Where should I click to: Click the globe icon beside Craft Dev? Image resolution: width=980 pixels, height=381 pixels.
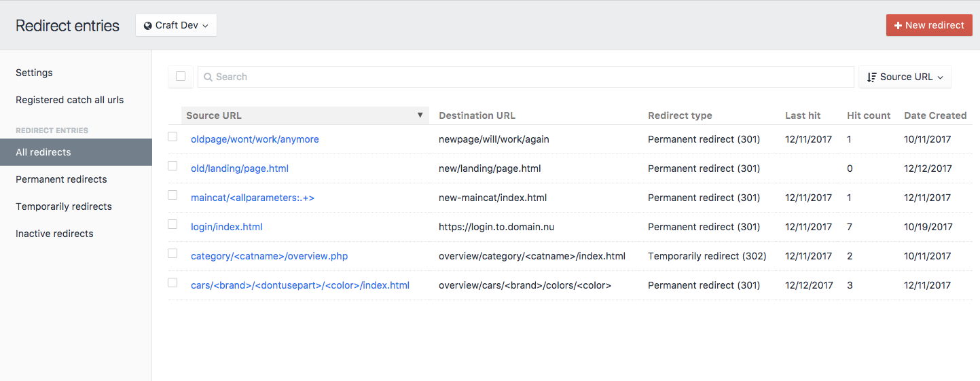pyautogui.click(x=148, y=26)
